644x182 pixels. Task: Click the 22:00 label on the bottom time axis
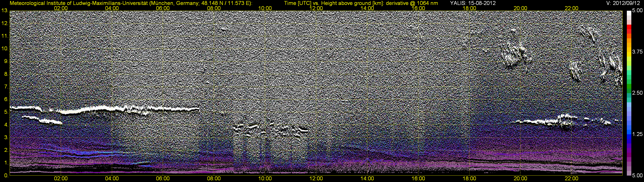[571, 179]
